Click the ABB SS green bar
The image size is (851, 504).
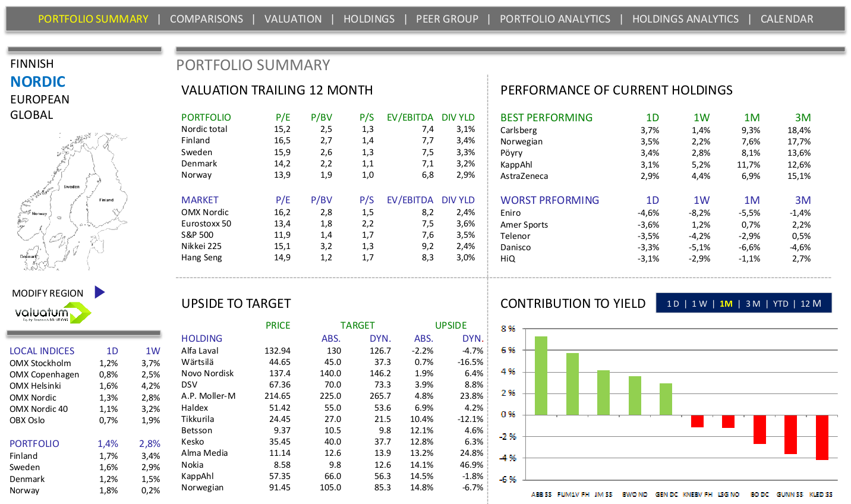[x=541, y=376]
